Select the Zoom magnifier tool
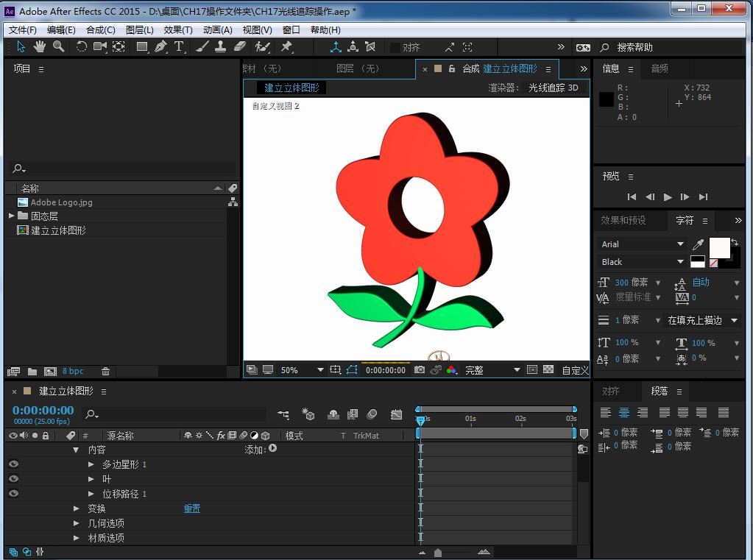753x560 pixels. click(58, 46)
